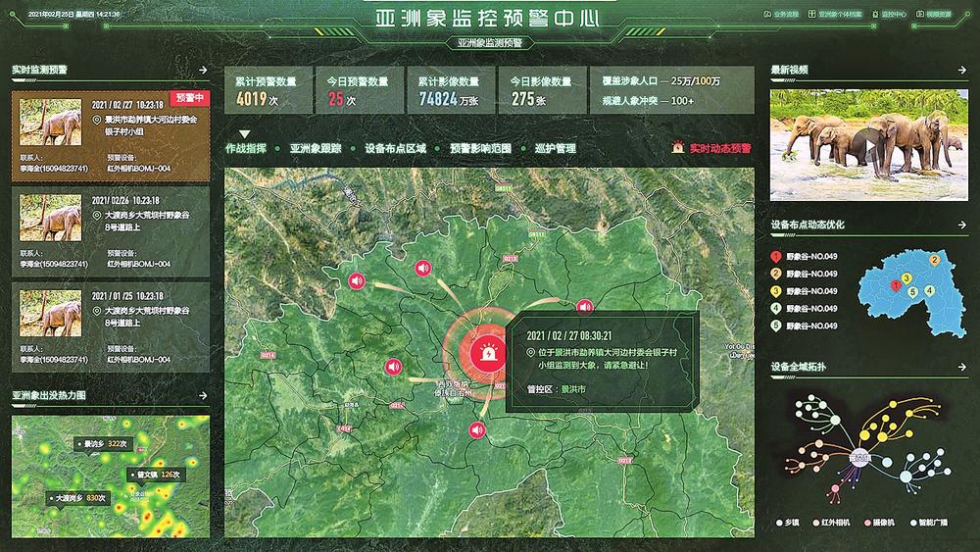Screen dimensions: 980x552
Task: Expand the 实时监测预警 panel arrow
Action: tap(203, 70)
